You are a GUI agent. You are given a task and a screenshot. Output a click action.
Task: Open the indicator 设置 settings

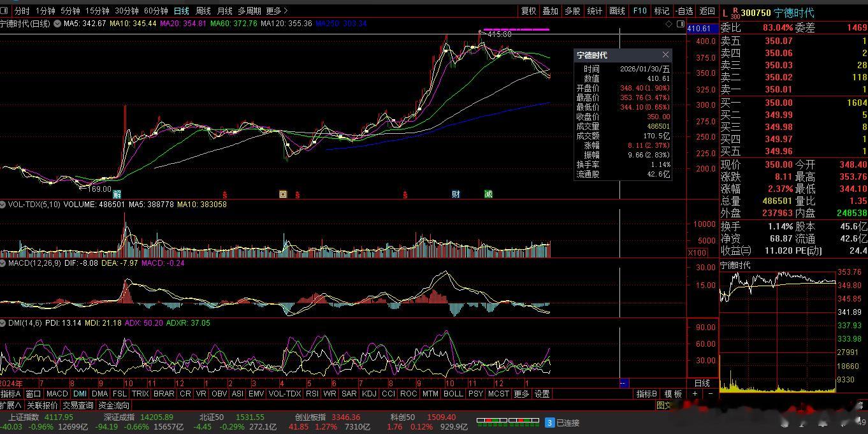542,394
